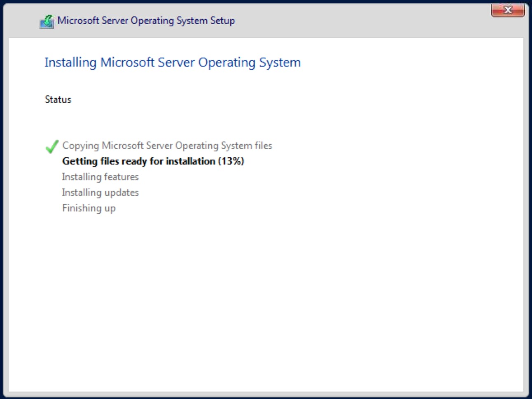Click the word Installing in the blue heading

(70, 63)
